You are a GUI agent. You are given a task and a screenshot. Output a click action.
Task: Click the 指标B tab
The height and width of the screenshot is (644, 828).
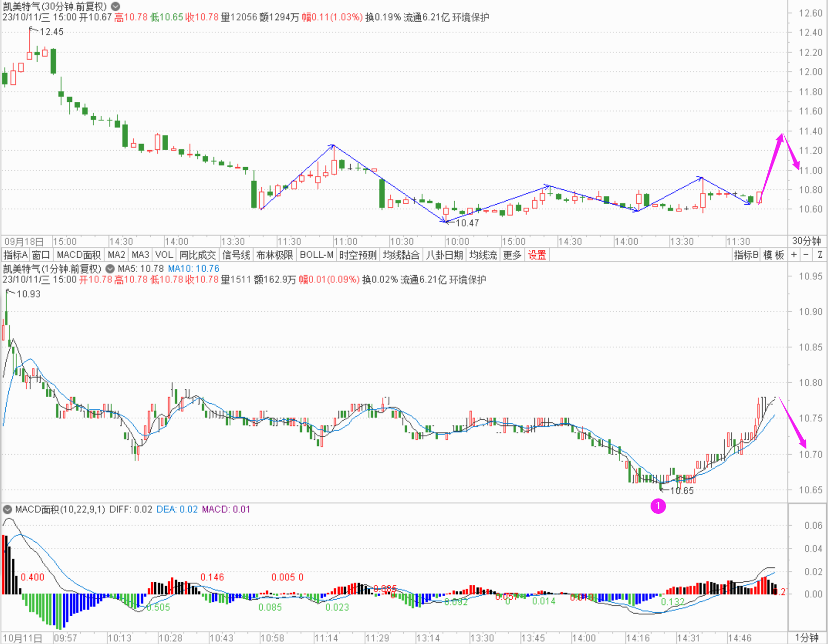pos(746,255)
